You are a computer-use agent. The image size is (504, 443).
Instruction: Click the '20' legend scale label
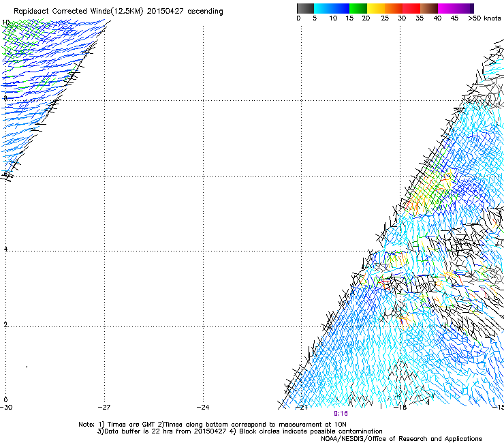pos(366,18)
